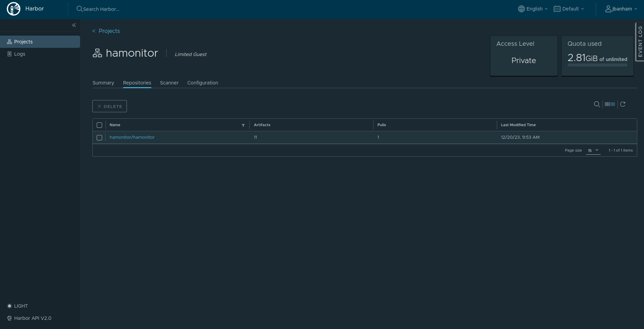Viewport: 644px width, 329px height.
Task: Open the search filter for repositories
Action: pos(597,104)
